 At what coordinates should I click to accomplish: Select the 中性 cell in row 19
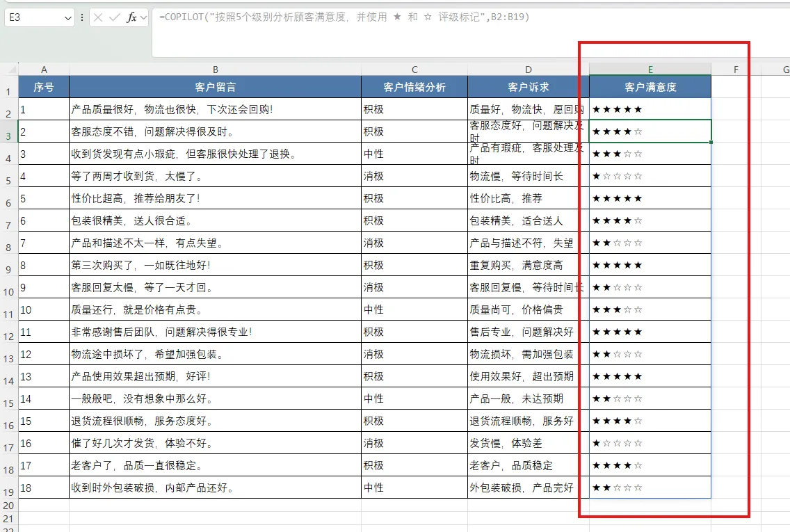[414, 487]
